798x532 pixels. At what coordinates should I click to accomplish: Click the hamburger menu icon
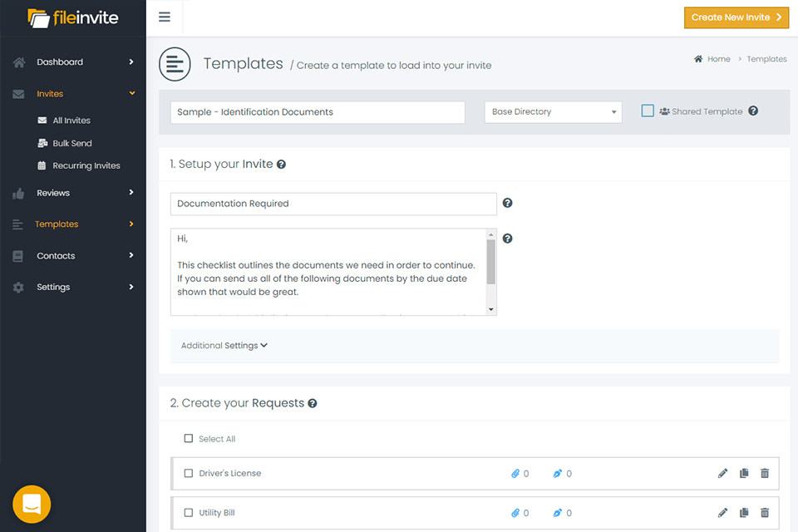165,17
